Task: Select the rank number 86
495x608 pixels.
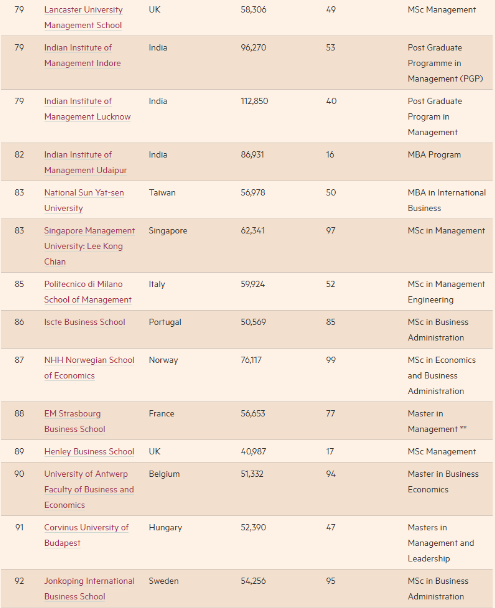Action: 19,322
